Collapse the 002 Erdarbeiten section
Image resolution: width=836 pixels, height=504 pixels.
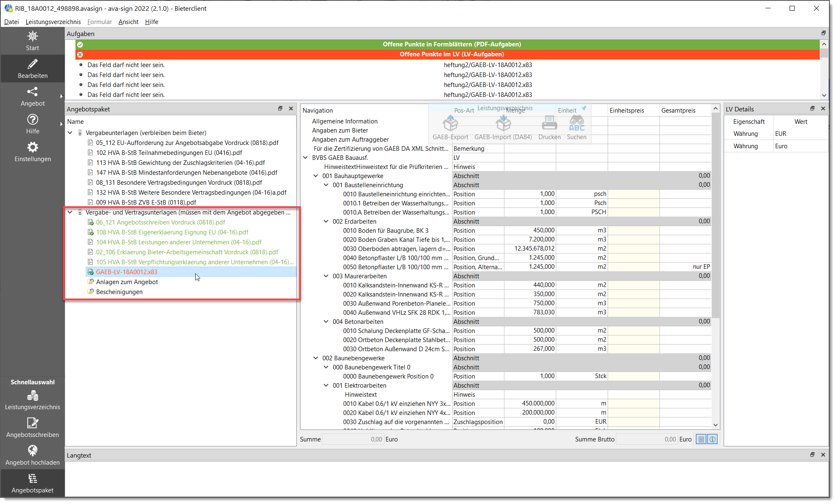[x=326, y=222]
